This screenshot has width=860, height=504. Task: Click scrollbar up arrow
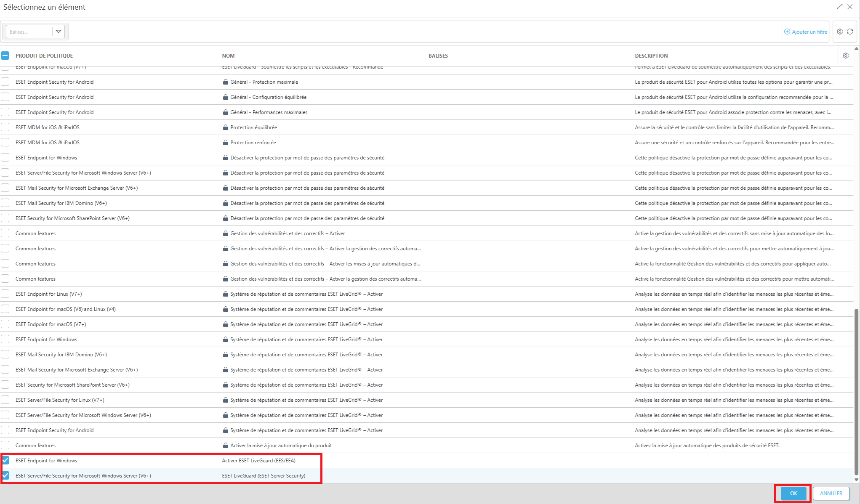(x=856, y=49)
